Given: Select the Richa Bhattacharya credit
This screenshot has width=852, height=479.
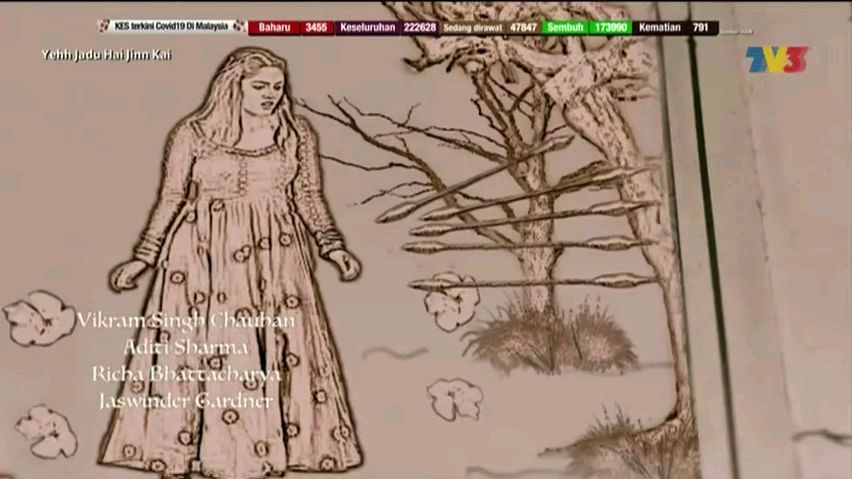Looking at the screenshot, I should (x=186, y=374).
